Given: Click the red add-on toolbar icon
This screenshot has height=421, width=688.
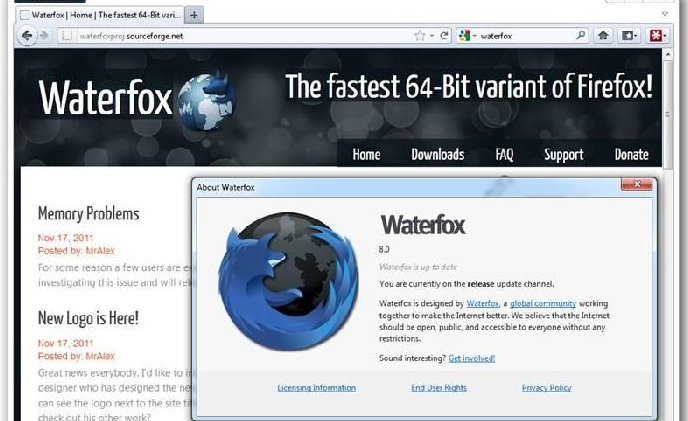Looking at the screenshot, I should click(657, 36).
